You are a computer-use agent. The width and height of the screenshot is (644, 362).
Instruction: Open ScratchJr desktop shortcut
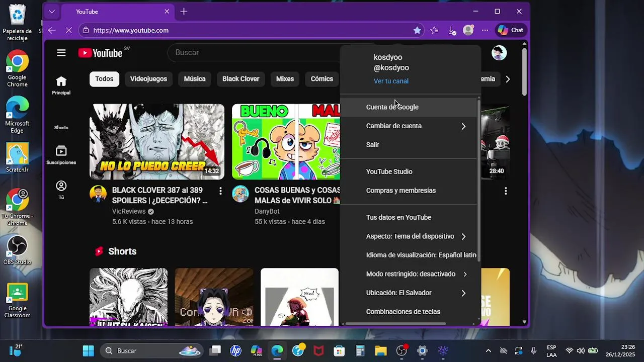17,157
